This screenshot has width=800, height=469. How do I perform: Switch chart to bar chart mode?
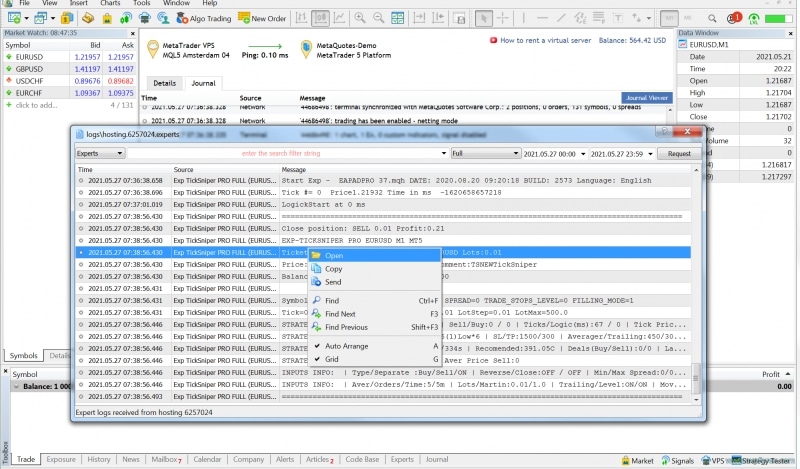[302, 18]
